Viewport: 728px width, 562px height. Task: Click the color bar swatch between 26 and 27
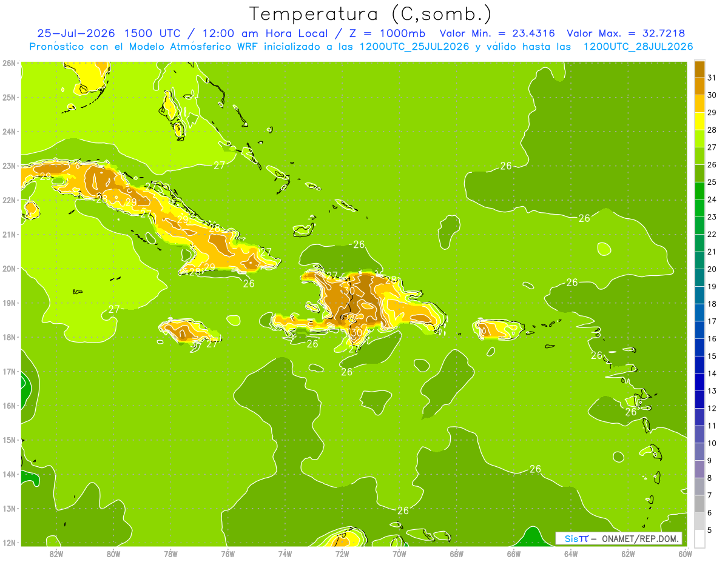click(699, 156)
